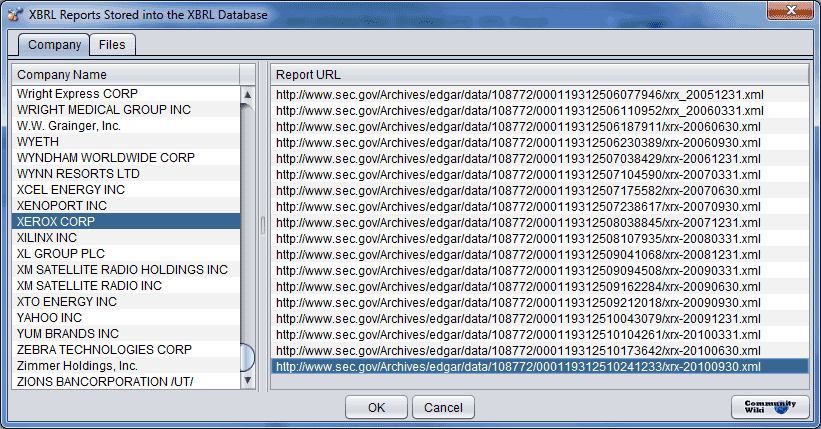Choose XL GROUP PLC entry
This screenshot has height=429, width=821.
pyautogui.click(x=126, y=254)
